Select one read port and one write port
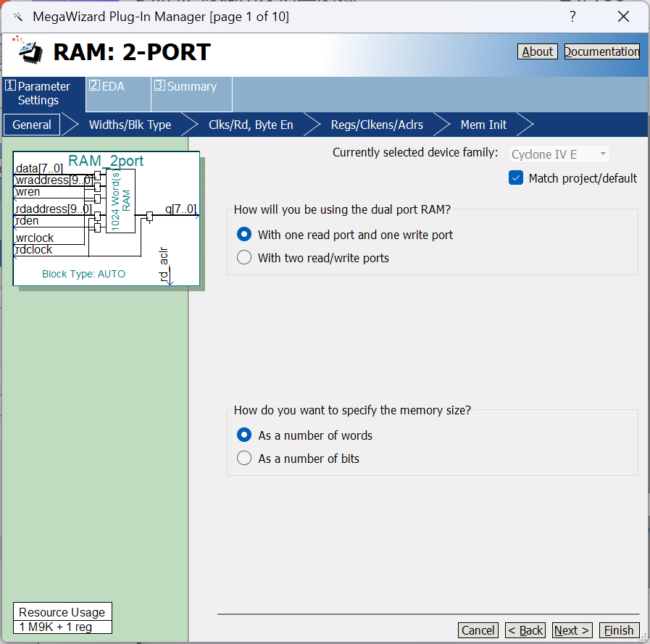The width and height of the screenshot is (650, 644). (244, 235)
